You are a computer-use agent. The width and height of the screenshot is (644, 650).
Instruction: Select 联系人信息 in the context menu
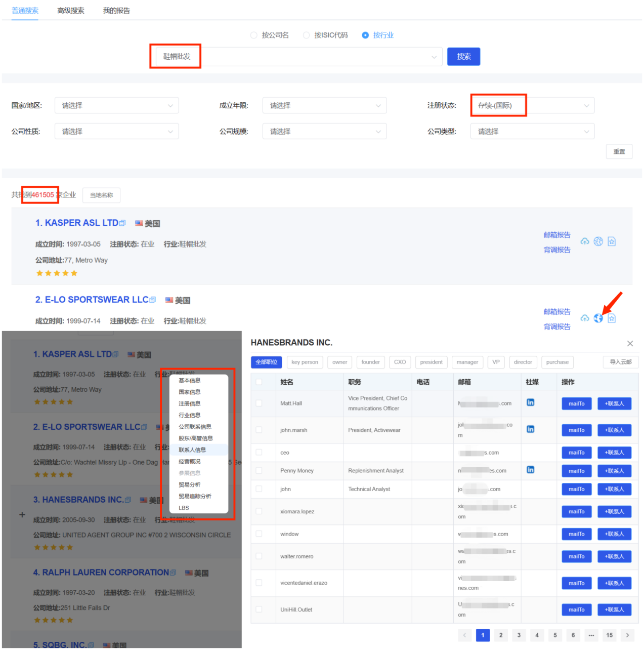point(199,450)
